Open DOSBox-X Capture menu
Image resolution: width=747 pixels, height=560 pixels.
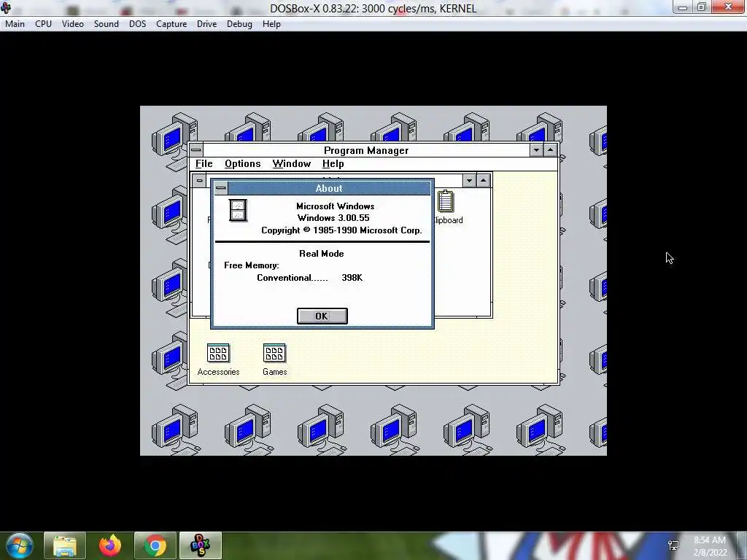tap(171, 24)
